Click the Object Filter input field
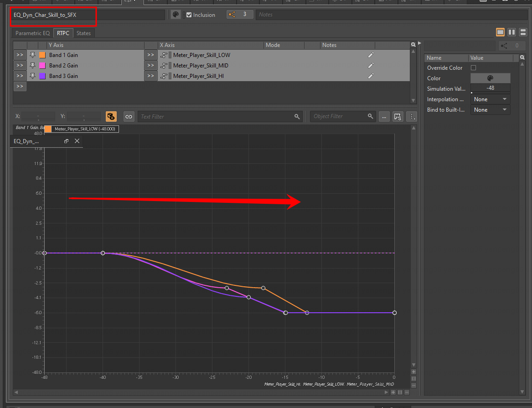Screen dimensions: 532x408 click(x=343, y=116)
